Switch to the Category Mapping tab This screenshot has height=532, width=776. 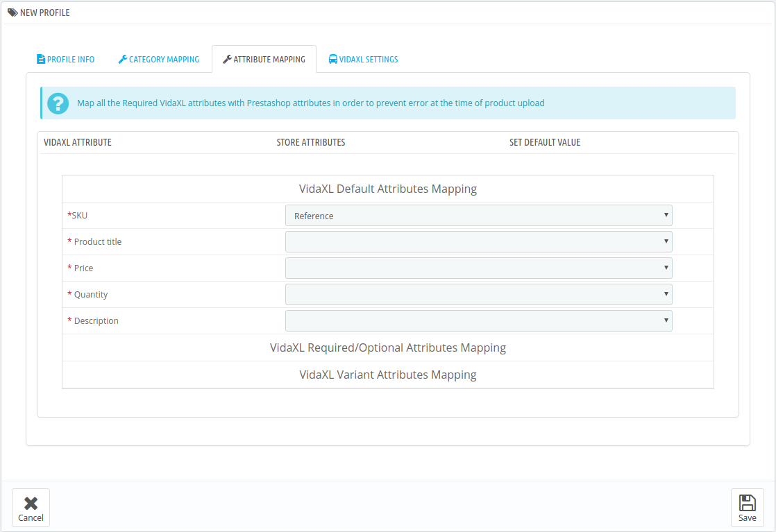coord(159,60)
